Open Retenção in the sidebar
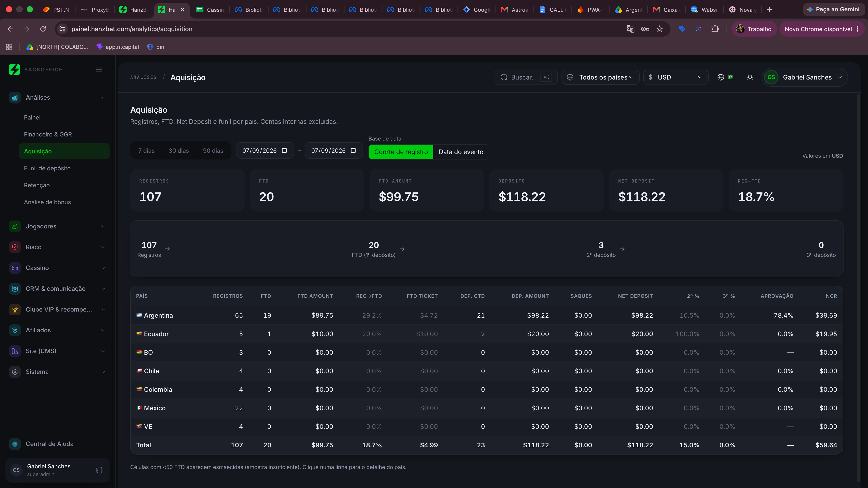Image resolution: width=868 pixels, height=488 pixels. (x=64, y=185)
